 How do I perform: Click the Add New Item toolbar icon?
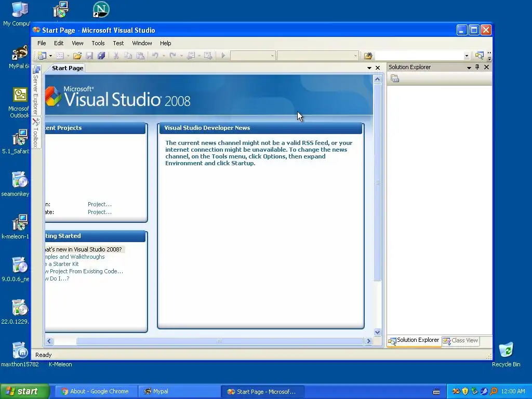tap(60, 56)
